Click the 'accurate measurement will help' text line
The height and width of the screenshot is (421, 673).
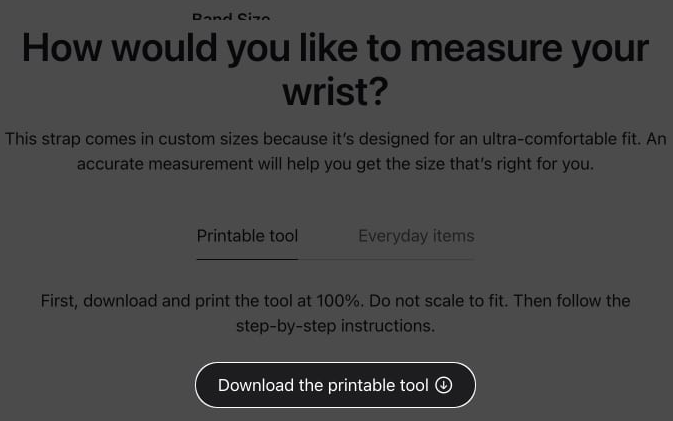pos(335,164)
